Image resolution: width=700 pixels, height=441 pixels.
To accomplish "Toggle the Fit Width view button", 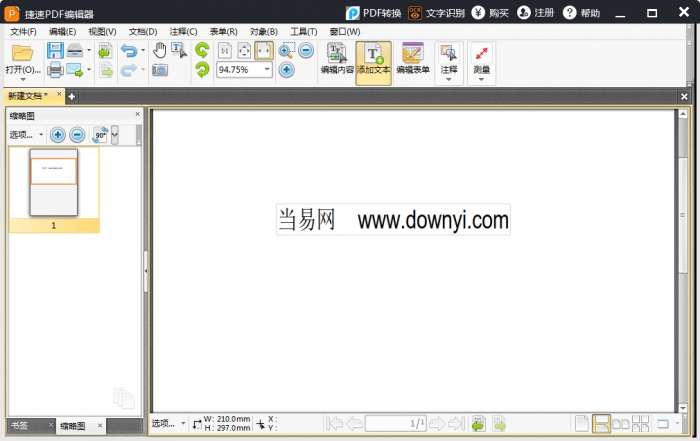I will [264, 50].
